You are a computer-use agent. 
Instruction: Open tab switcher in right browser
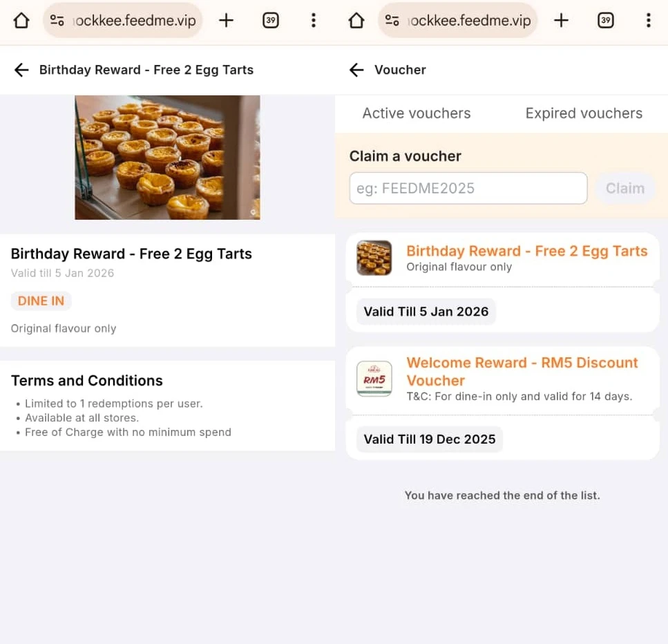click(x=606, y=21)
